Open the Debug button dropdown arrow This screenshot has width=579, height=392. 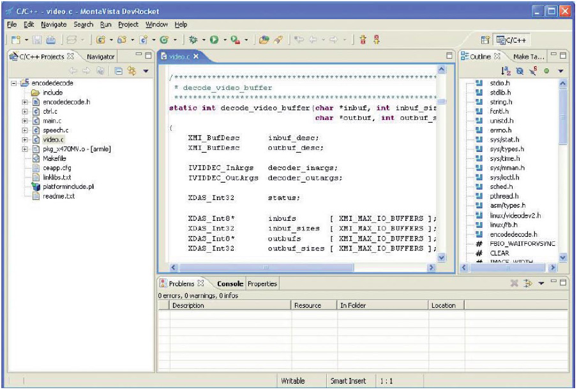coord(204,40)
